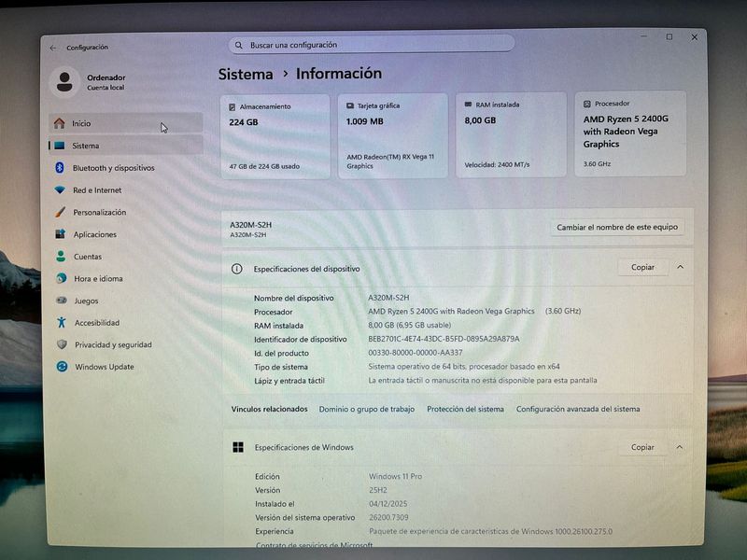Click the Bluetooth icon in sidebar

coord(60,168)
